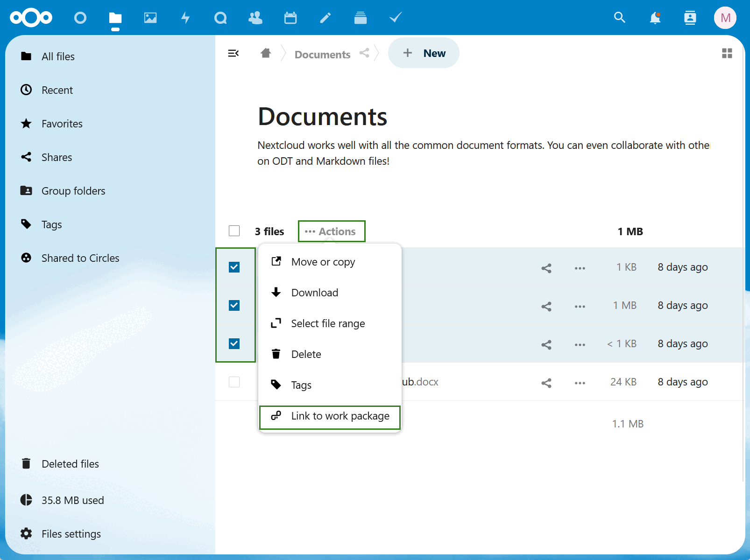This screenshot has width=750, height=560.
Task: Open the Actions dropdown menu
Action: pos(332,231)
